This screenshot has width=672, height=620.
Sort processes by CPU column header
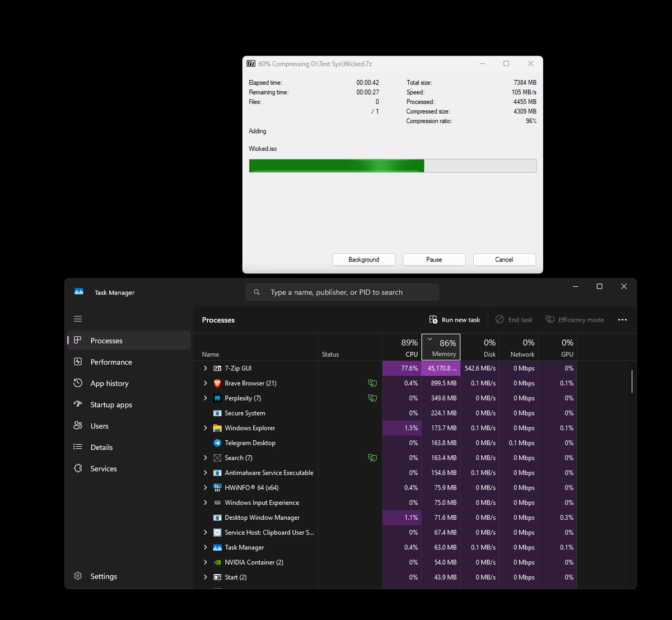[x=402, y=347]
